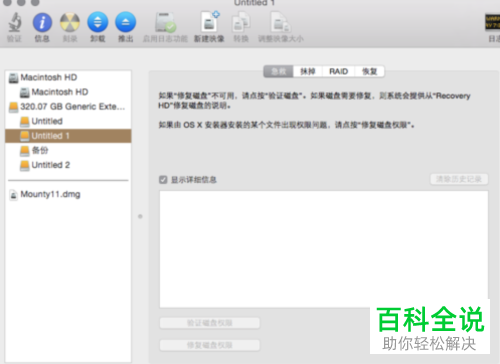Select the top-level Macintosh HD disk
The image size is (500, 364).
68,77
